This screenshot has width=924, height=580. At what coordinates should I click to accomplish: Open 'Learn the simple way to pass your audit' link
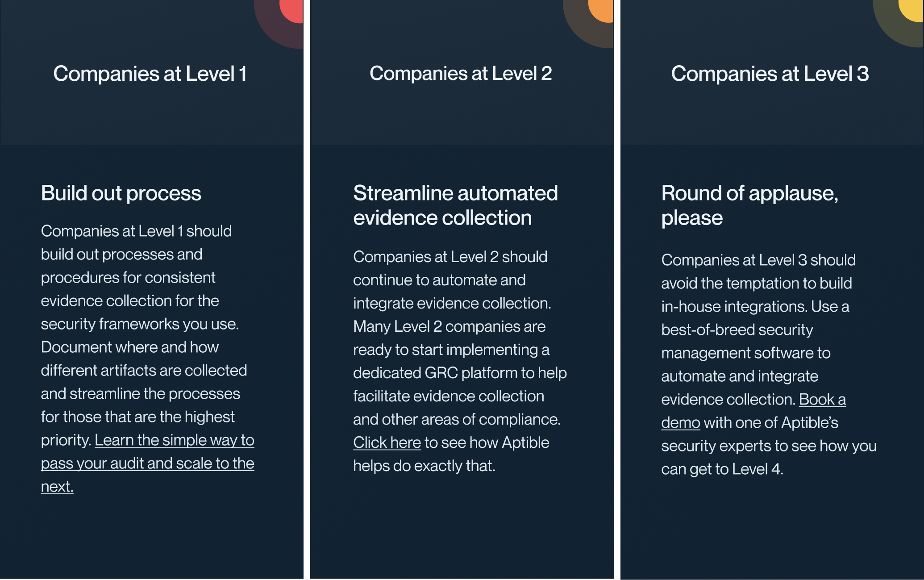(148, 463)
